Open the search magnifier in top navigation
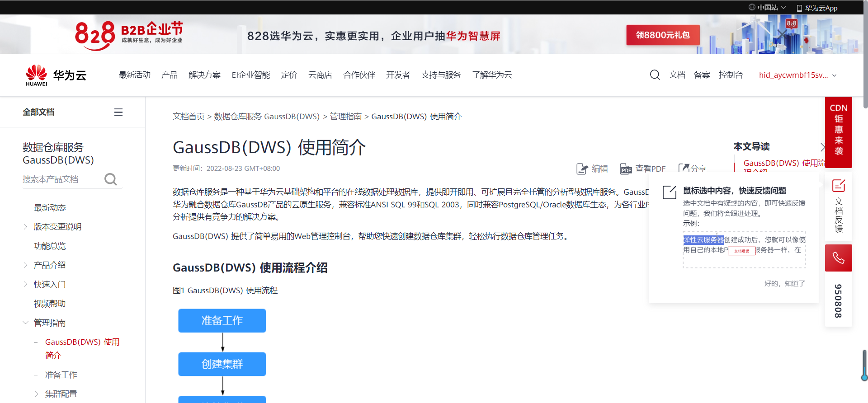This screenshot has height=403, width=868. (655, 75)
